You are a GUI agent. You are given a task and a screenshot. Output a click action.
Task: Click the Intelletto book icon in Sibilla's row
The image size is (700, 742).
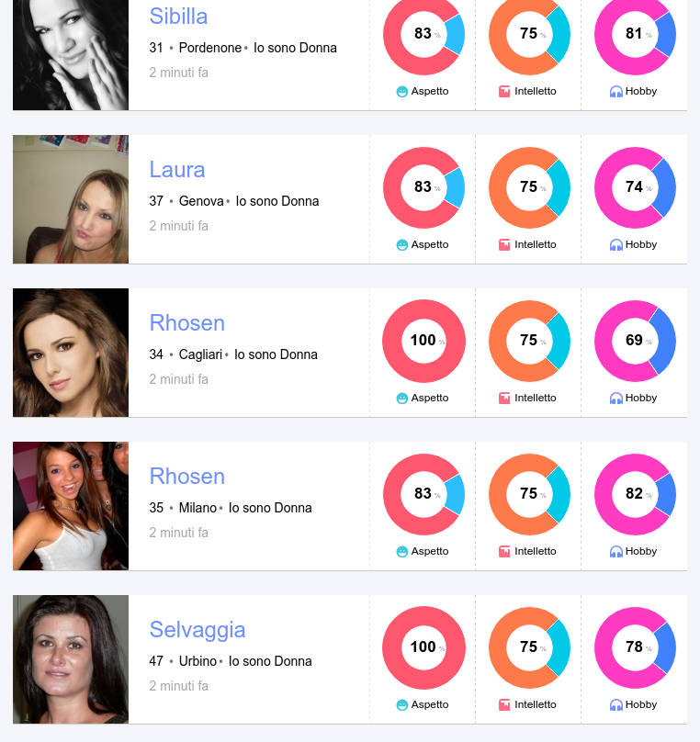coord(504,91)
